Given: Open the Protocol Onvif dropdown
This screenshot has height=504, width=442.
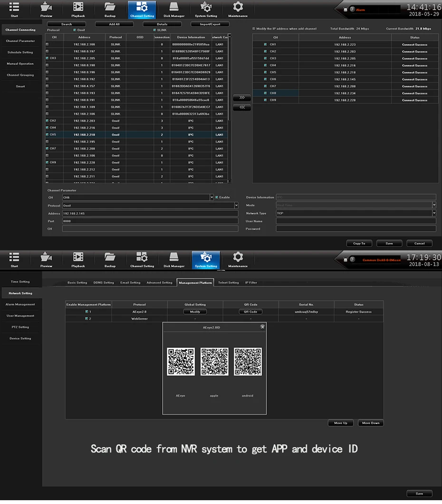Looking at the screenshot, I should coord(236,205).
